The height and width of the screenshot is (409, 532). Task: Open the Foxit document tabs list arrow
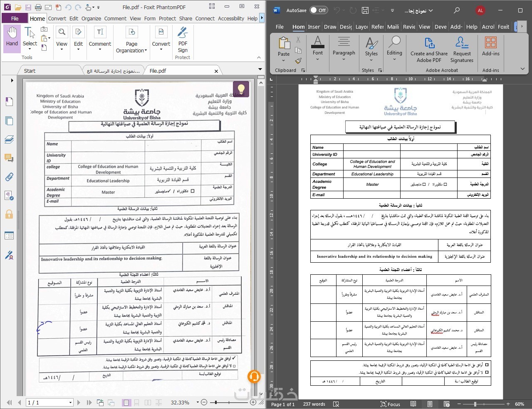[260, 70]
